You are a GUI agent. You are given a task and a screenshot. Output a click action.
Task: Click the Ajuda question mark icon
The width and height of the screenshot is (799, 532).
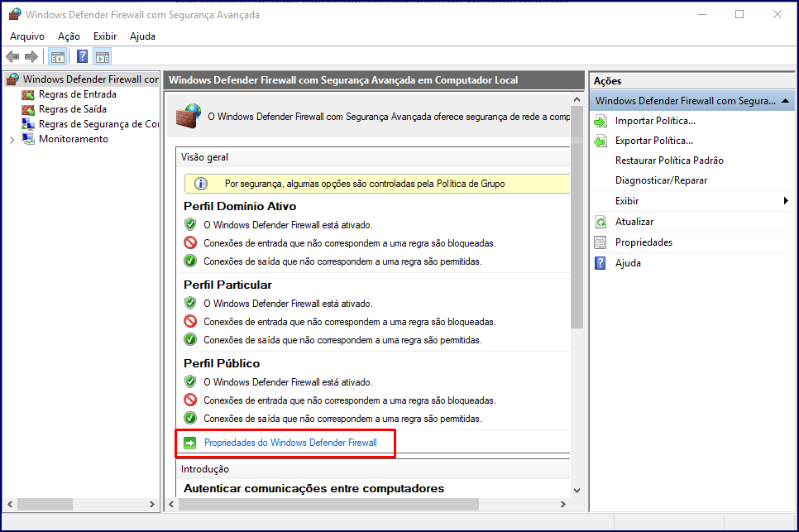pyautogui.click(x=600, y=263)
